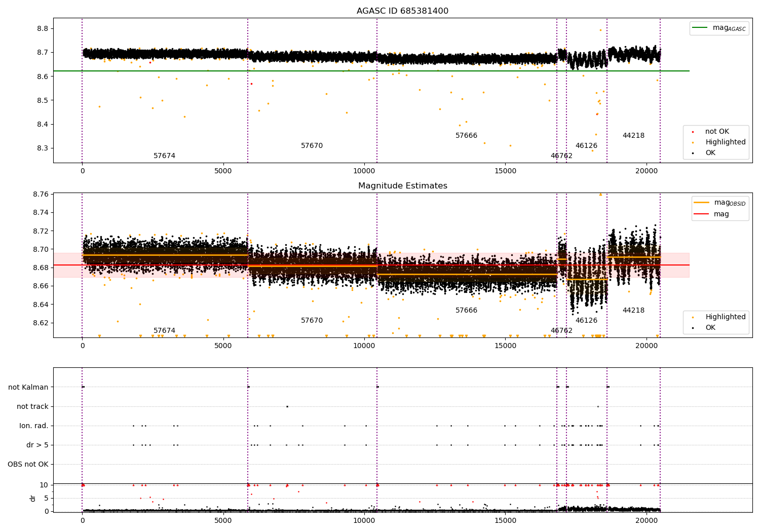Click x-axis tick 20000 in top plot
The height and width of the screenshot is (532, 760).
(647, 171)
